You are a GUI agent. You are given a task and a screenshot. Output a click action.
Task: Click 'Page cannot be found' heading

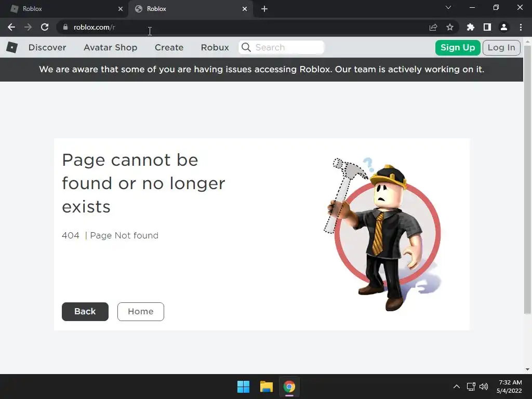[x=143, y=183]
